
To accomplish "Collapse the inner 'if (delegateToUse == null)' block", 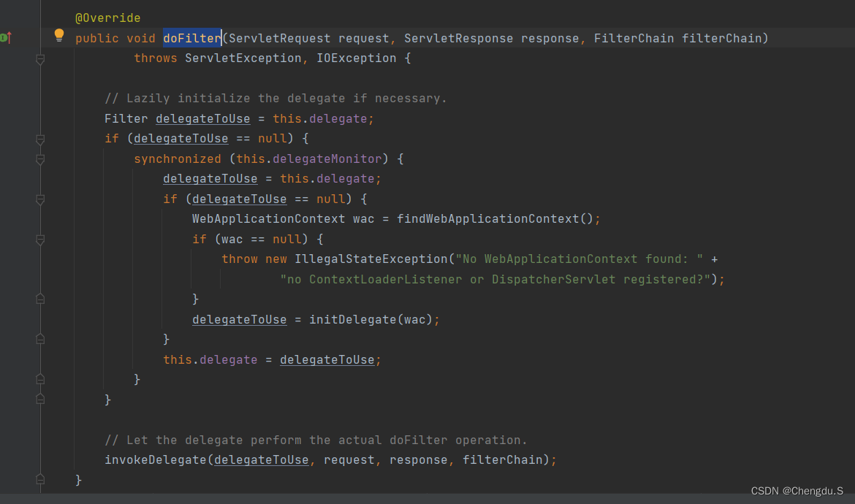I will pyautogui.click(x=40, y=199).
